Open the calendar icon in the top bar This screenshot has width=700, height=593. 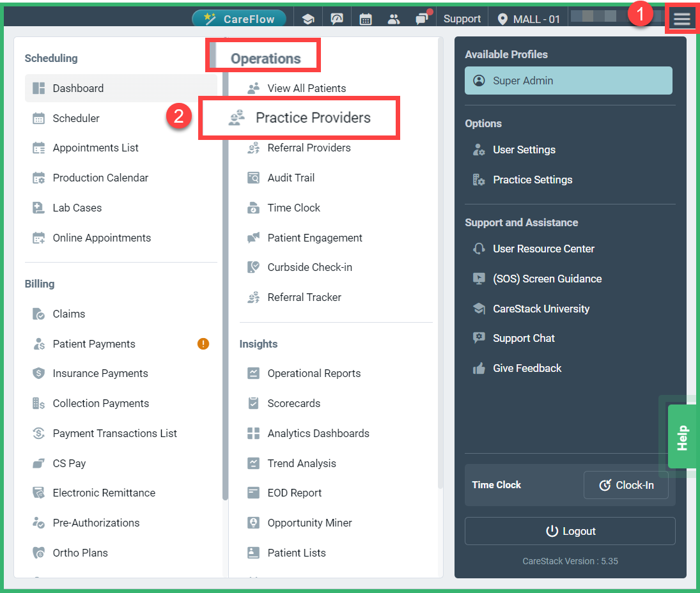pyautogui.click(x=366, y=18)
